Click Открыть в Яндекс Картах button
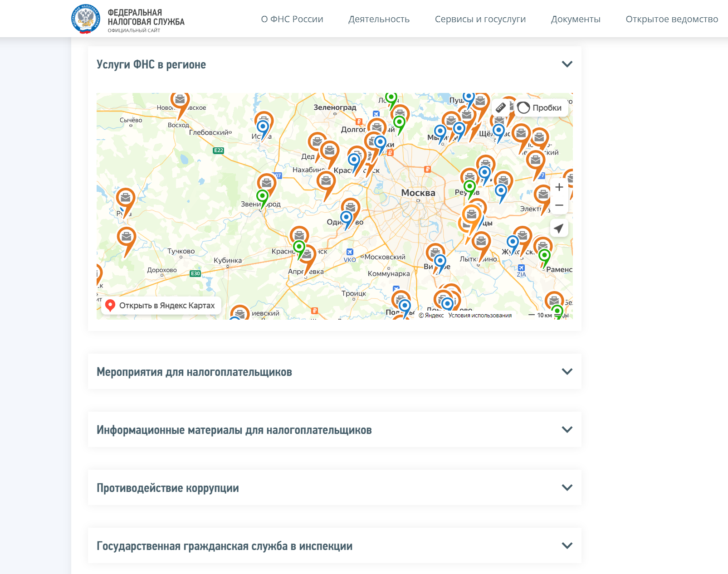 pyautogui.click(x=161, y=306)
